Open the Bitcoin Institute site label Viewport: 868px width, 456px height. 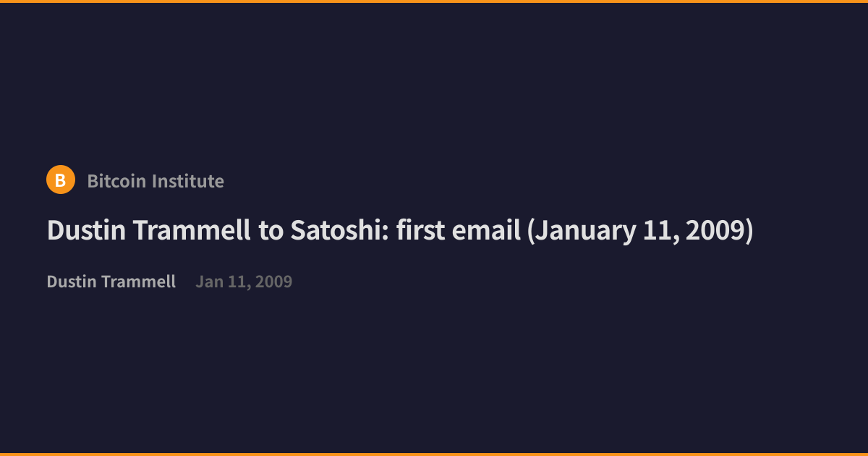tap(156, 181)
